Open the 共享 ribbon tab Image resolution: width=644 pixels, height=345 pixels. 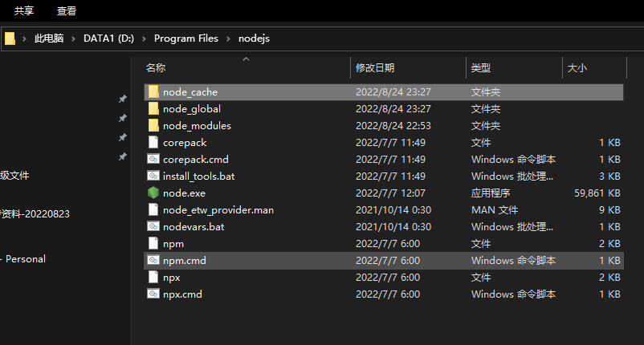click(24, 10)
